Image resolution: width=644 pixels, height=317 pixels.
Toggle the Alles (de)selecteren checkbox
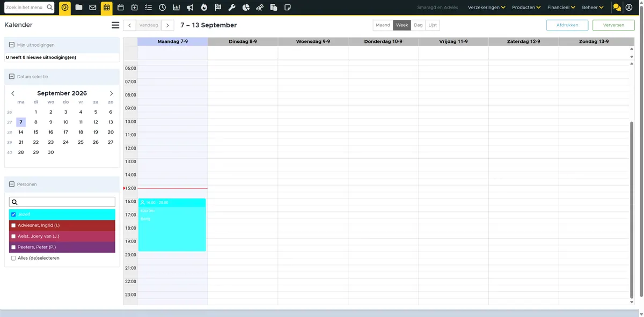(x=13, y=258)
